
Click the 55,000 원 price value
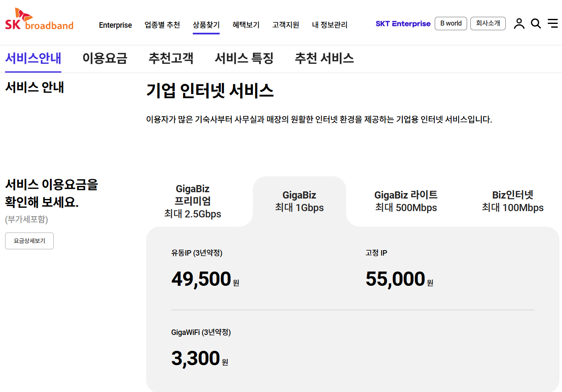coord(399,279)
